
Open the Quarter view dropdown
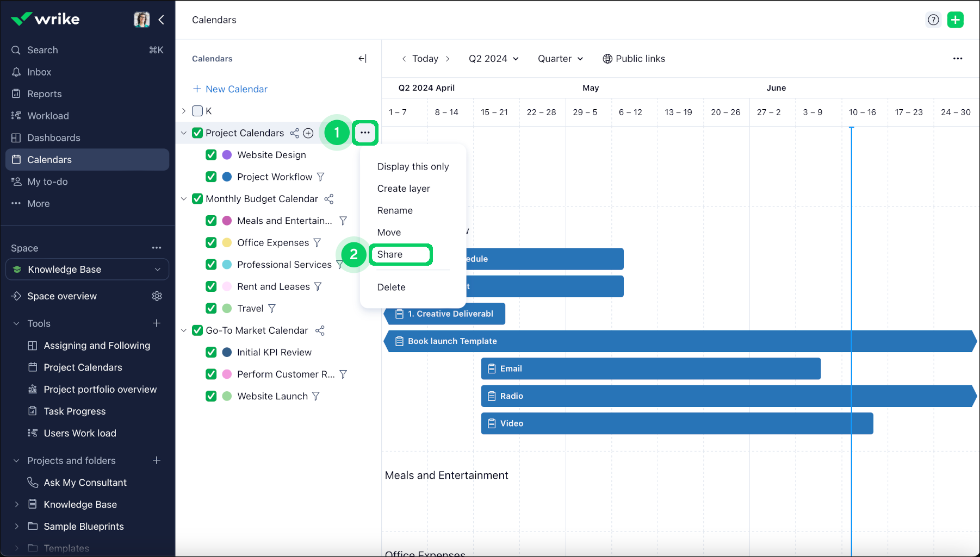click(x=560, y=59)
